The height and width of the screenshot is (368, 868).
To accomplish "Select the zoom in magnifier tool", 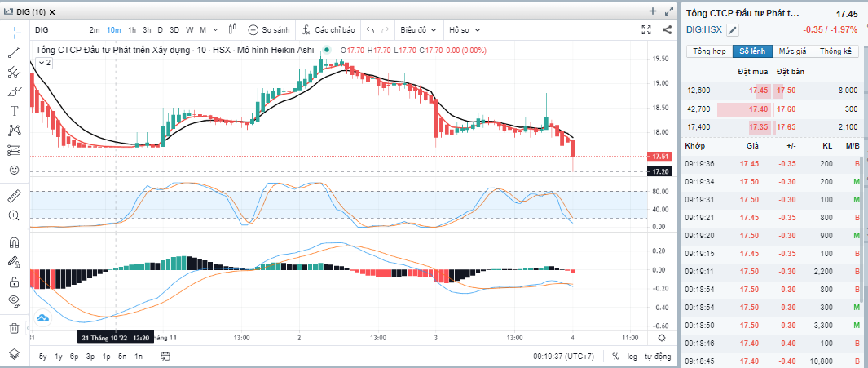I will click(15, 216).
